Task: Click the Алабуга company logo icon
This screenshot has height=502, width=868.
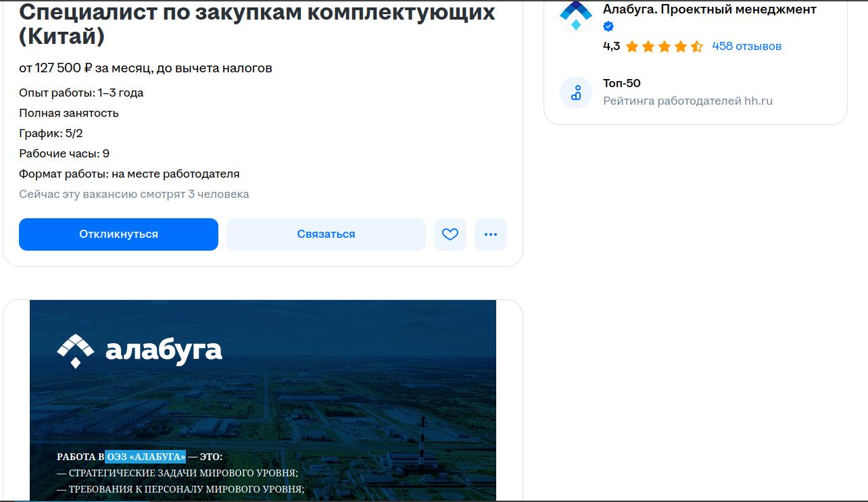Action: click(576, 16)
